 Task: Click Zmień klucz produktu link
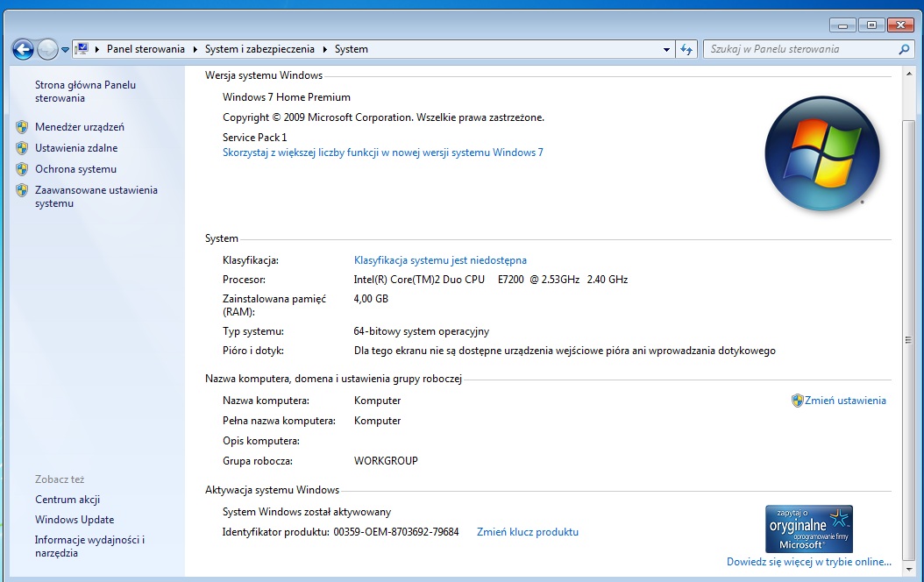(528, 532)
